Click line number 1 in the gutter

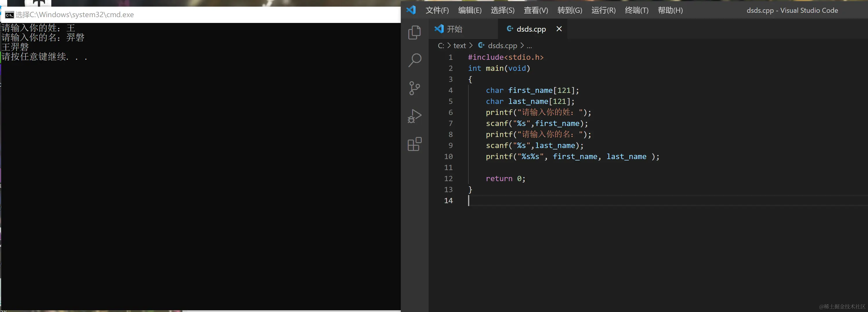tap(450, 57)
